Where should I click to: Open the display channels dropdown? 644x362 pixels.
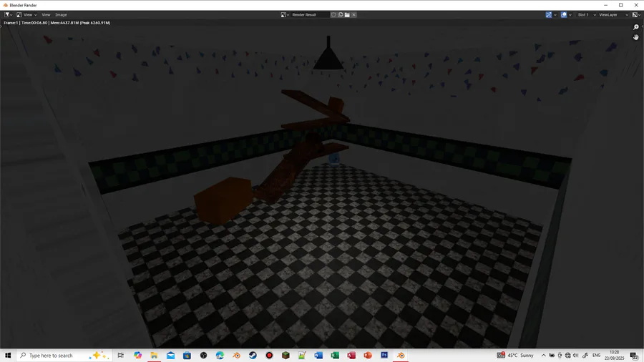point(636,15)
